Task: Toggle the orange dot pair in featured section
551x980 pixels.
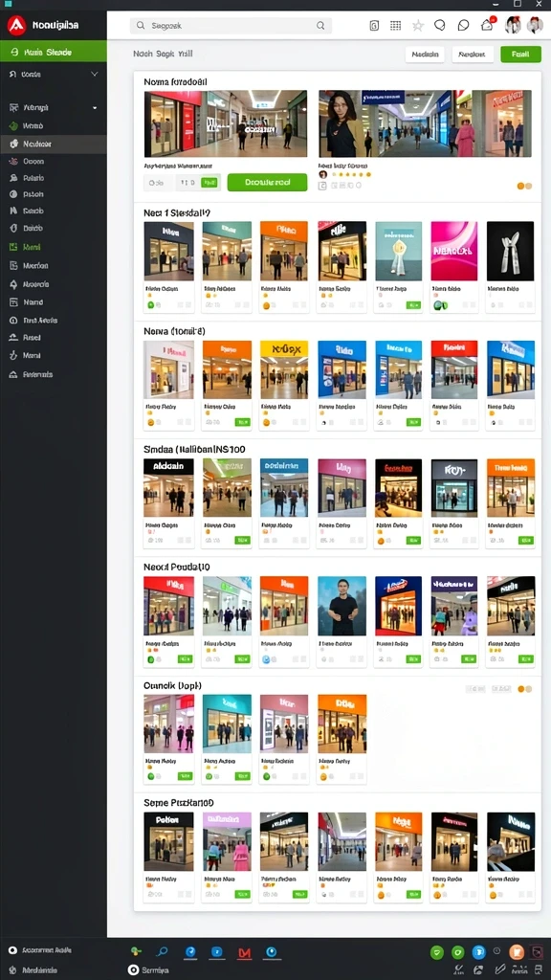Action: (525, 186)
